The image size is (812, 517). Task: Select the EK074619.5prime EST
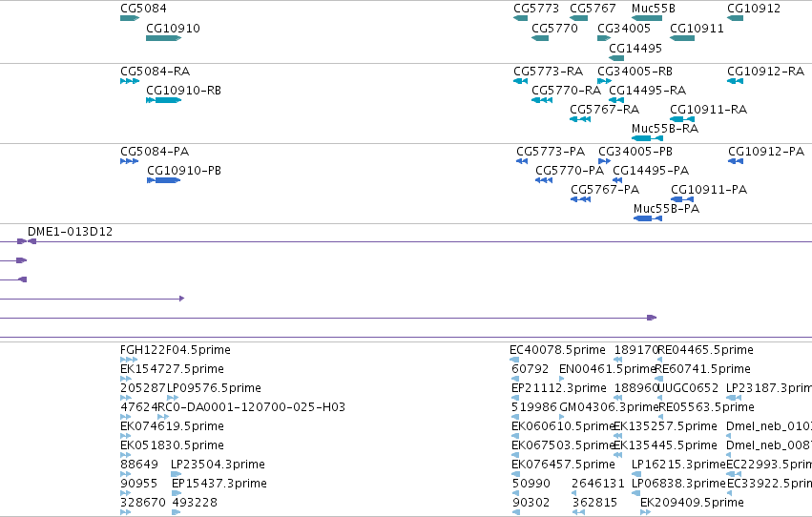[x=125, y=436]
